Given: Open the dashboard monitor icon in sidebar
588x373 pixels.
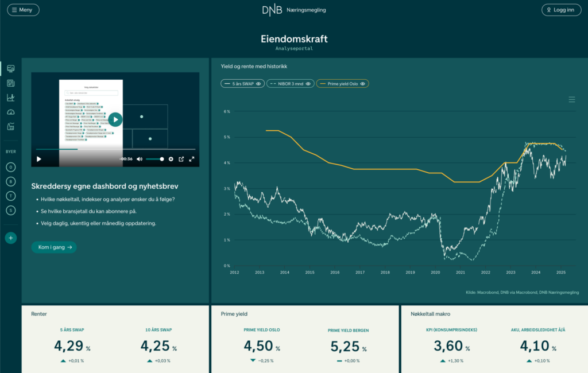Looking at the screenshot, I should pyautogui.click(x=10, y=69).
